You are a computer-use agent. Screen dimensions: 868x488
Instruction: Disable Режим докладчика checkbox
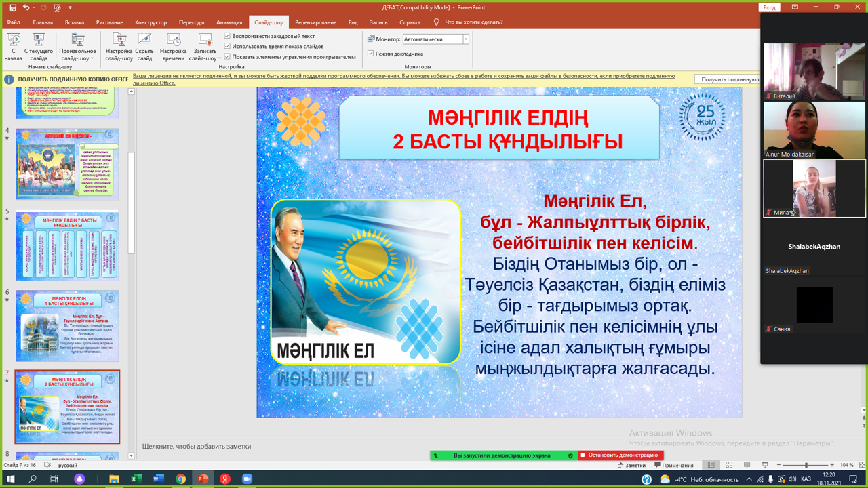coord(371,54)
